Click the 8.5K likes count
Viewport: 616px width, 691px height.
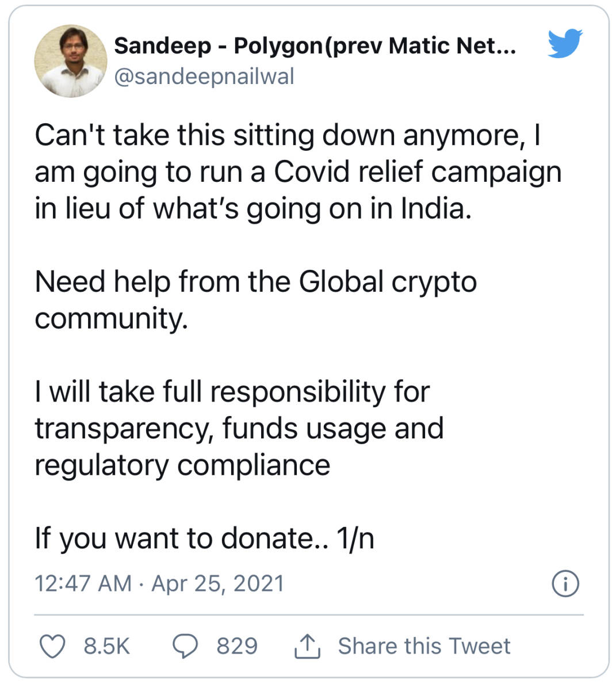(x=107, y=646)
